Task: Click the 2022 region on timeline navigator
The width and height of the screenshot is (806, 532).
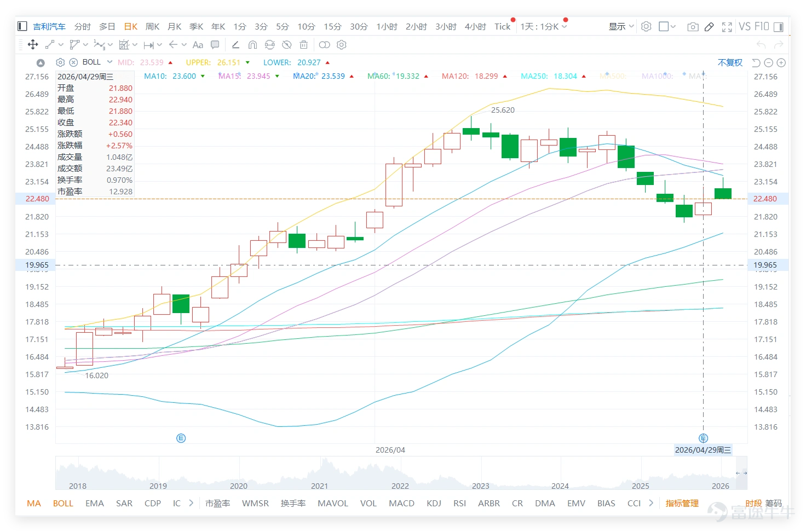Action: coord(400,485)
